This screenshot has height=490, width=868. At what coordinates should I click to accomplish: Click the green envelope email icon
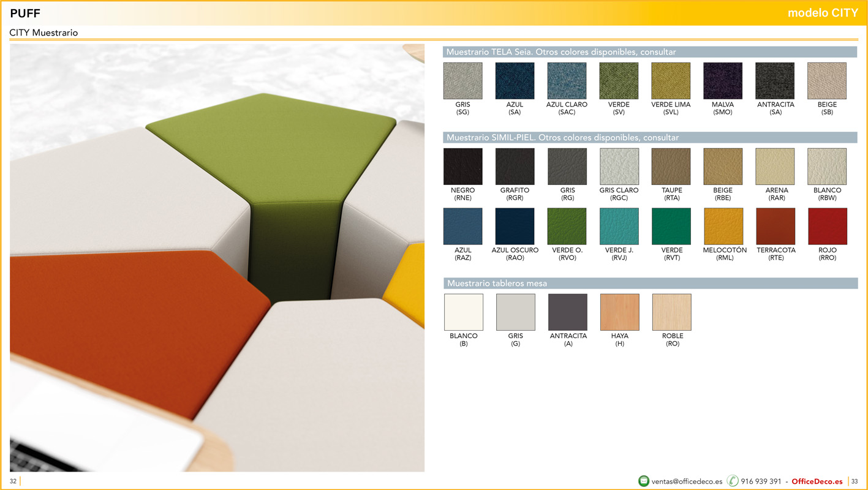pos(644,481)
